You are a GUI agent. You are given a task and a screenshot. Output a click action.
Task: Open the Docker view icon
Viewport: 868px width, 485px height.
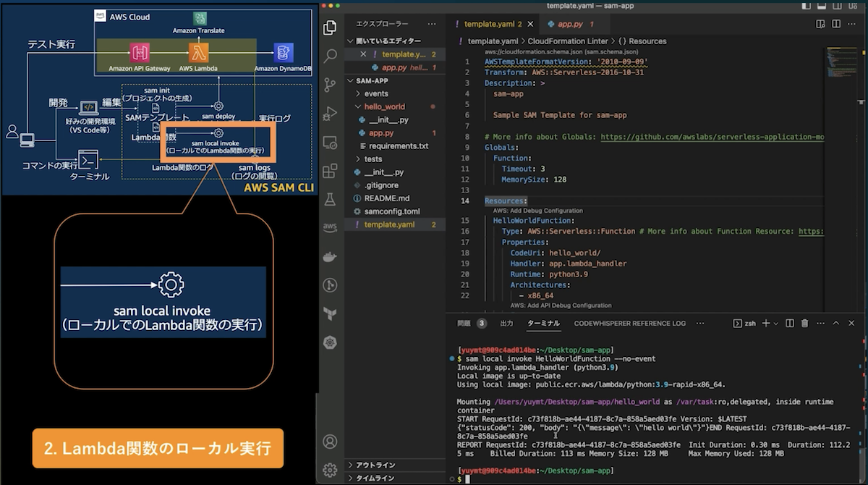[x=331, y=256]
